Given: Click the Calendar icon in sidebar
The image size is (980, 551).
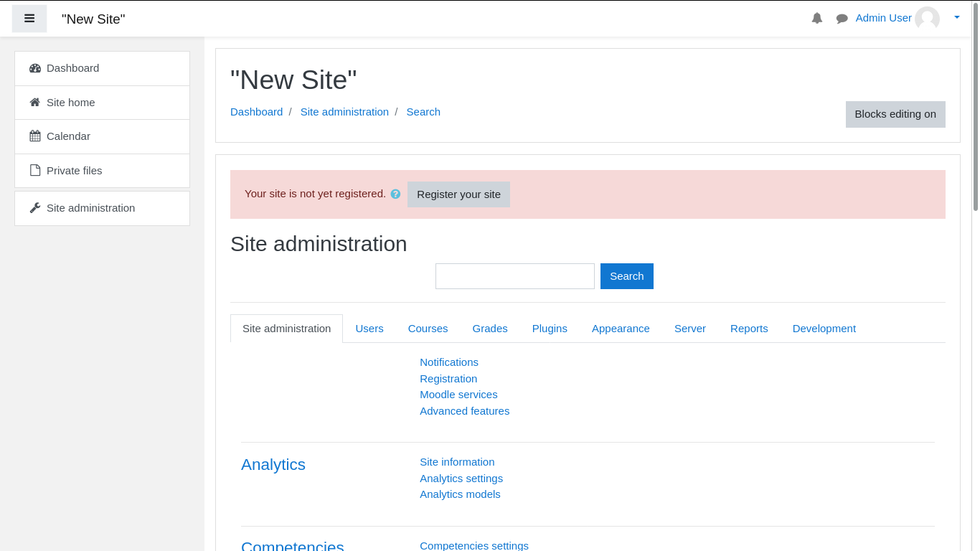Looking at the screenshot, I should tap(35, 136).
